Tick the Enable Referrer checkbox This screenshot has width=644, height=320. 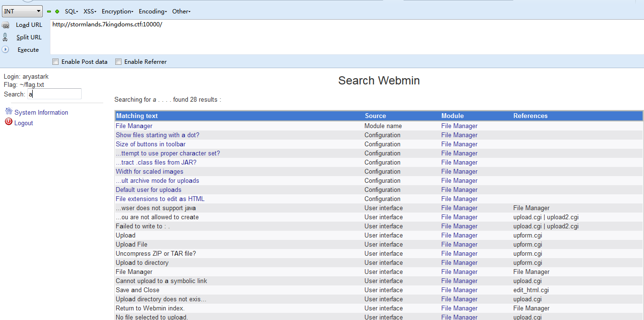(118, 62)
